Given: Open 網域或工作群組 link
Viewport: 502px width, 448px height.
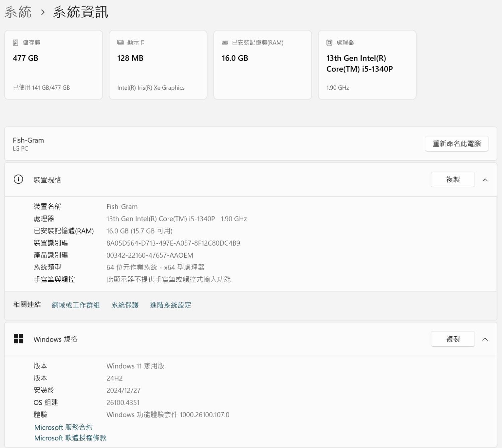Looking at the screenshot, I should (76, 305).
